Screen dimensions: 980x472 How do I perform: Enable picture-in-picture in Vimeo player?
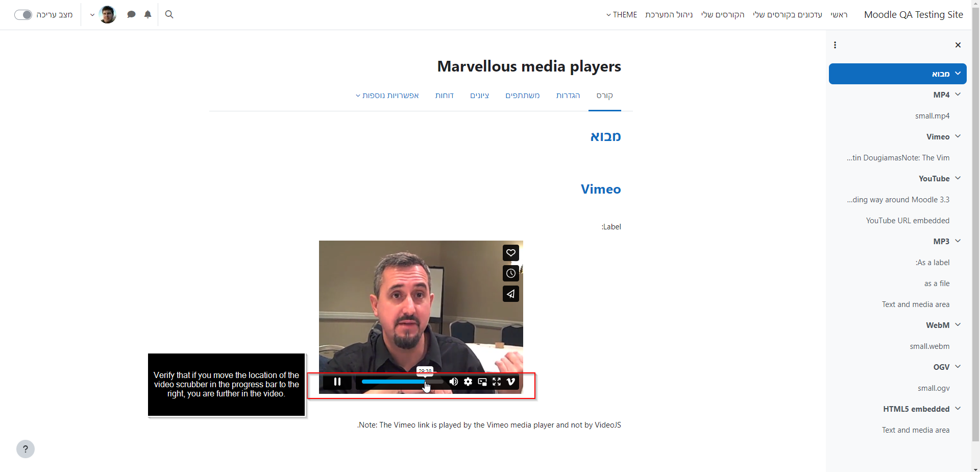tap(482, 382)
